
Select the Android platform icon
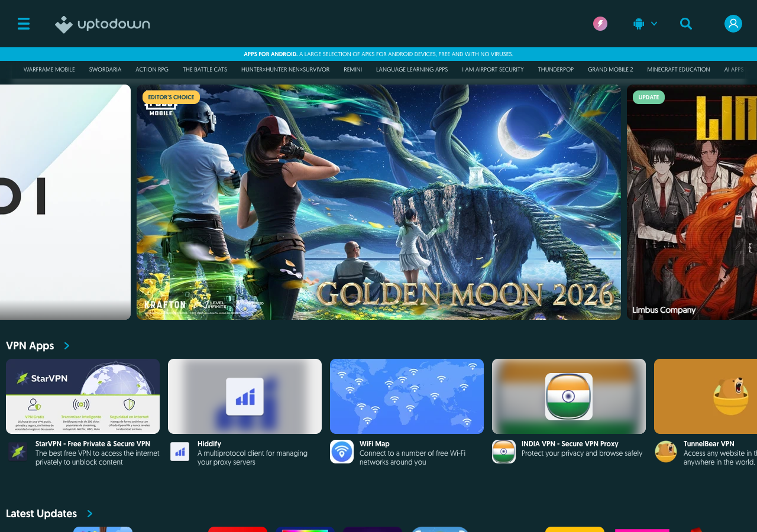(638, 23)
